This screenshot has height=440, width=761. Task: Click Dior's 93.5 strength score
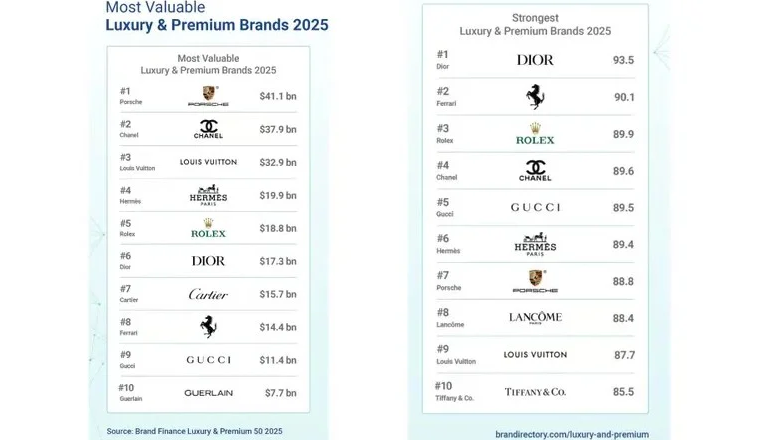coord(623,60)
